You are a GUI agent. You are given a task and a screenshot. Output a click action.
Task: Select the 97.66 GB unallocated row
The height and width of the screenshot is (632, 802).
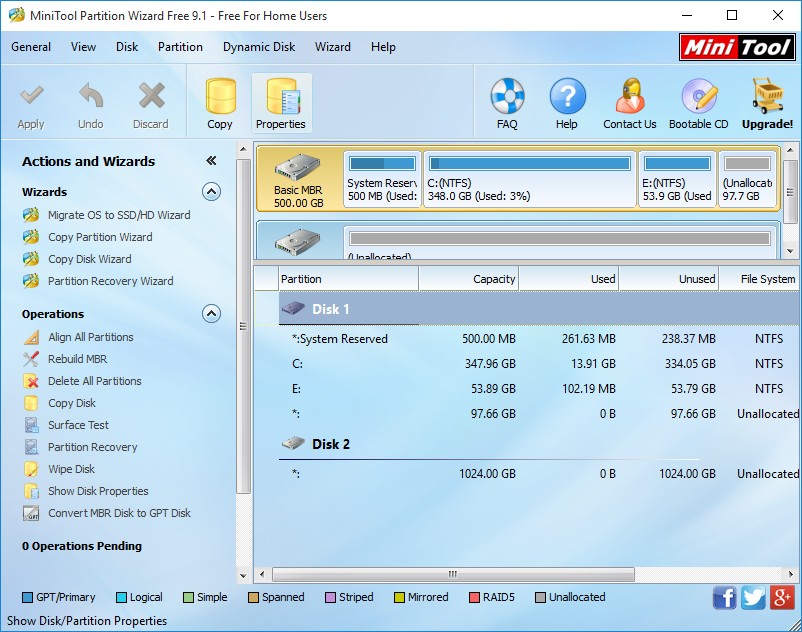click(527, 414)
